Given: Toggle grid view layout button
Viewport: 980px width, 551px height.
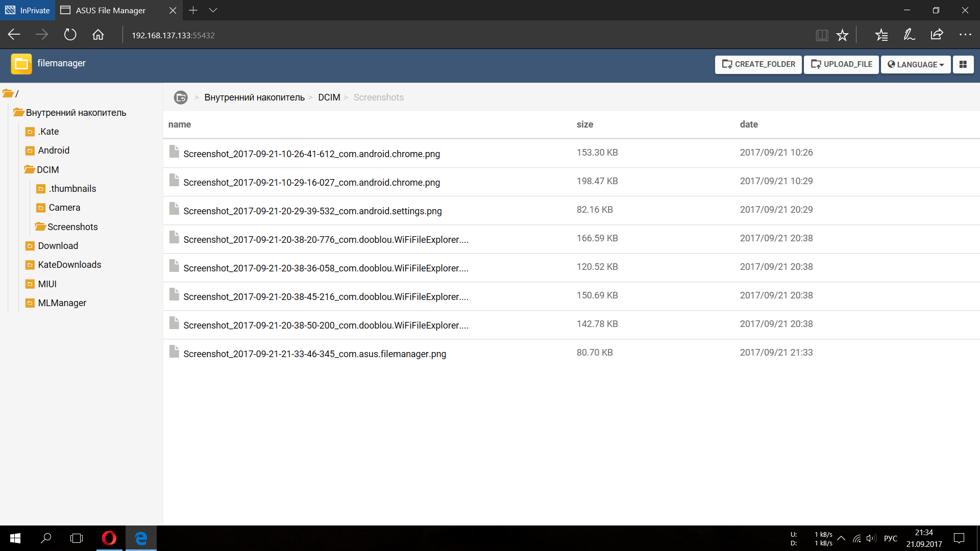Looking at the screenshot, I should click(x=963, y=64).
